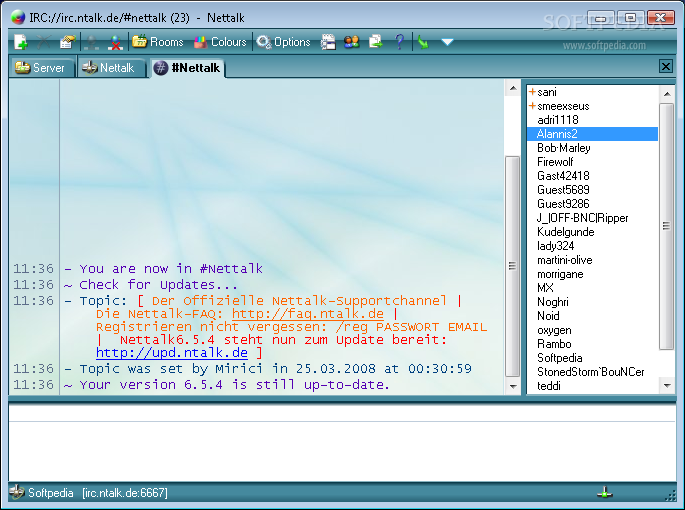
Task: Click the chat area scrollbar thumb
Action: click(x=513, y=266)
